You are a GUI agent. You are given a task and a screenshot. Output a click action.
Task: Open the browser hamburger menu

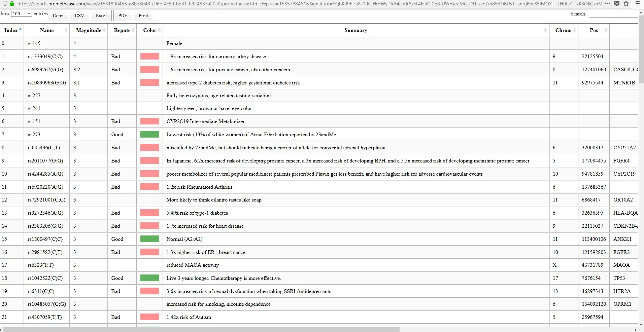pyautogui.click(x=638, y=3)
